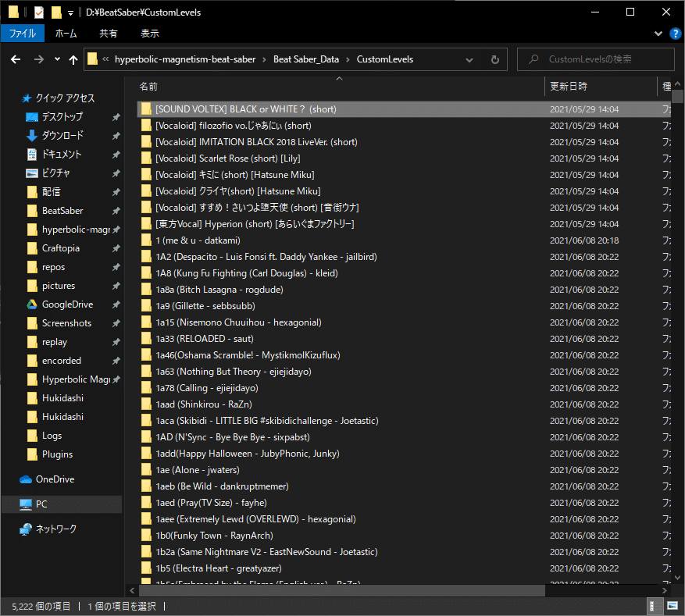The image size is (685, 616).
Task: Go up one folder level
Action: point(73,59)
